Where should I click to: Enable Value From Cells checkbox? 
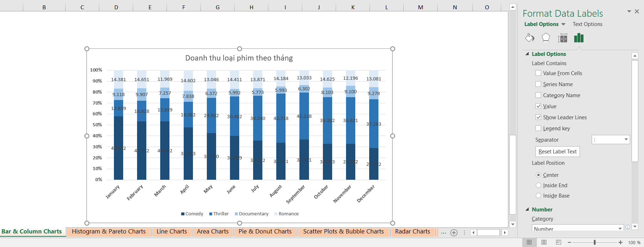pyautogui.click(x=538, y=73)
